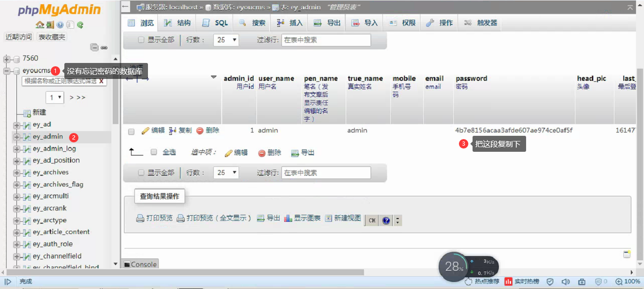
Task: Open the upper 行数 25 dropdown
Action: (x=226, y=40)
